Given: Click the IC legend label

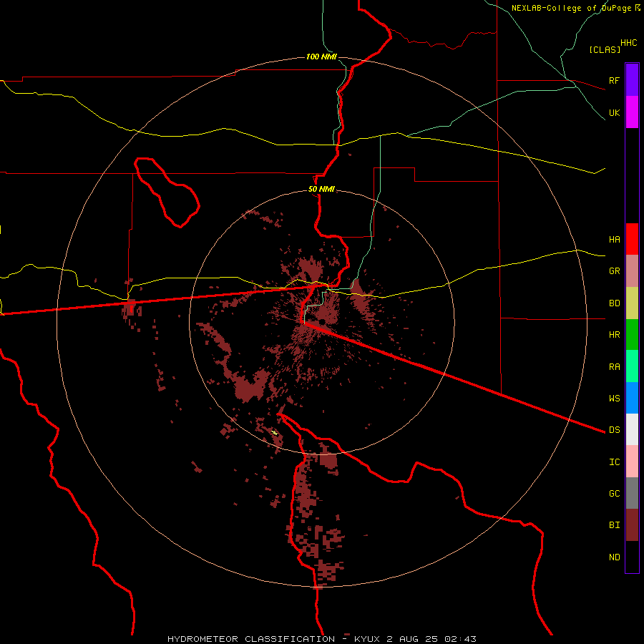Looking at the screenshot, I should pos(614,462).
